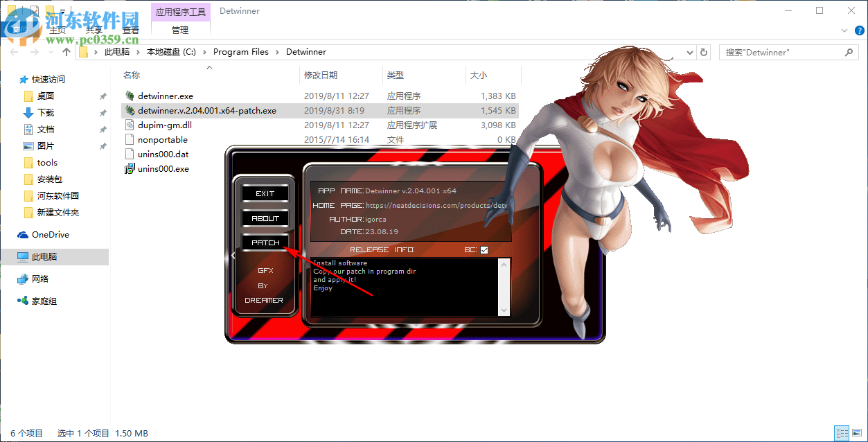Click the ABOUT button in the patcher
Screen dimensions: 868x442
coord(265,218)
